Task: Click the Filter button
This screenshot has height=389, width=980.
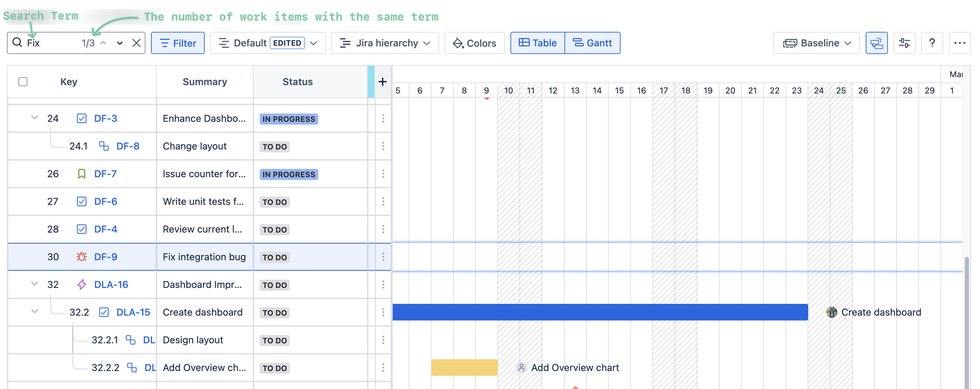Action: [178, 43]
